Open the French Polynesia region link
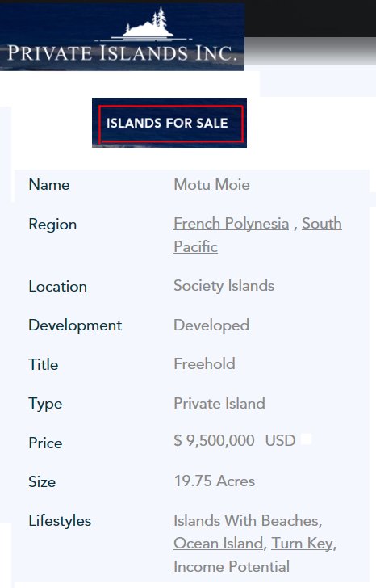Screen dimensions: 376x588 (231, 224)
